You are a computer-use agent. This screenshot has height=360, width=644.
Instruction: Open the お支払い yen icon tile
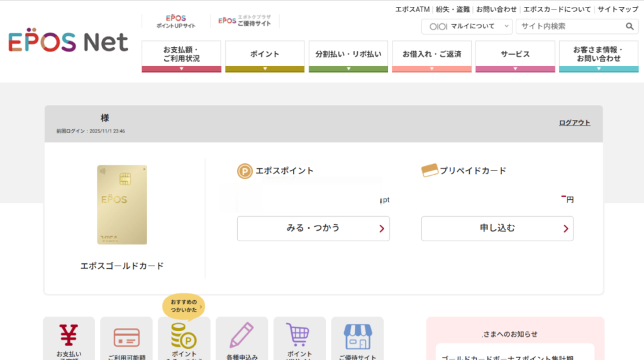[69, 339]
